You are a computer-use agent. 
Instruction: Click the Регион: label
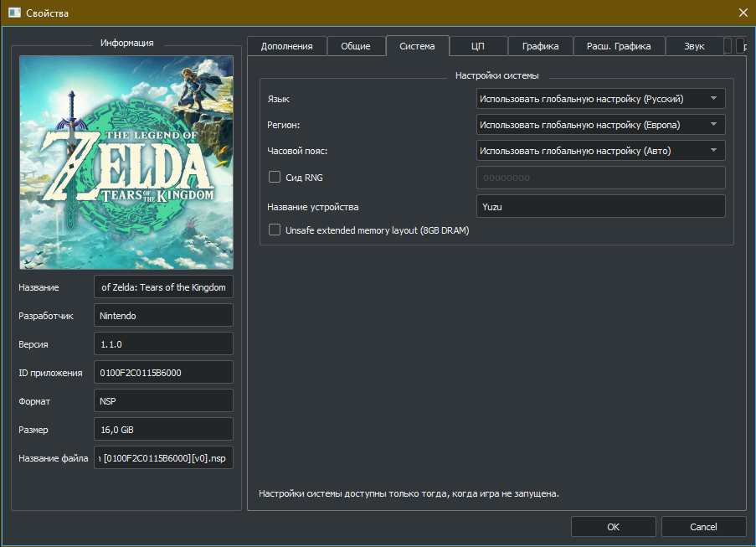(284, 125)
